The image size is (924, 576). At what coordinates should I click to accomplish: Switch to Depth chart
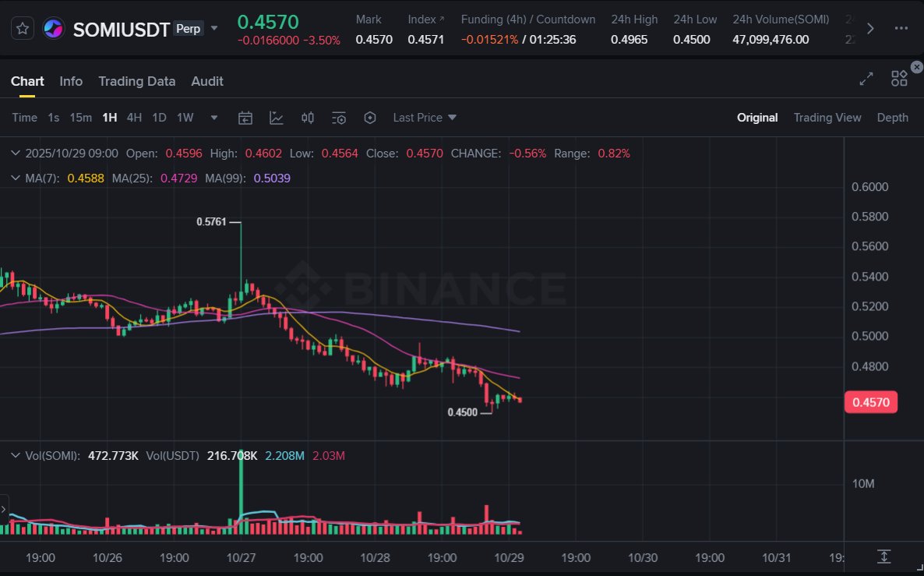pyautogui.click(x=892, y=118)
